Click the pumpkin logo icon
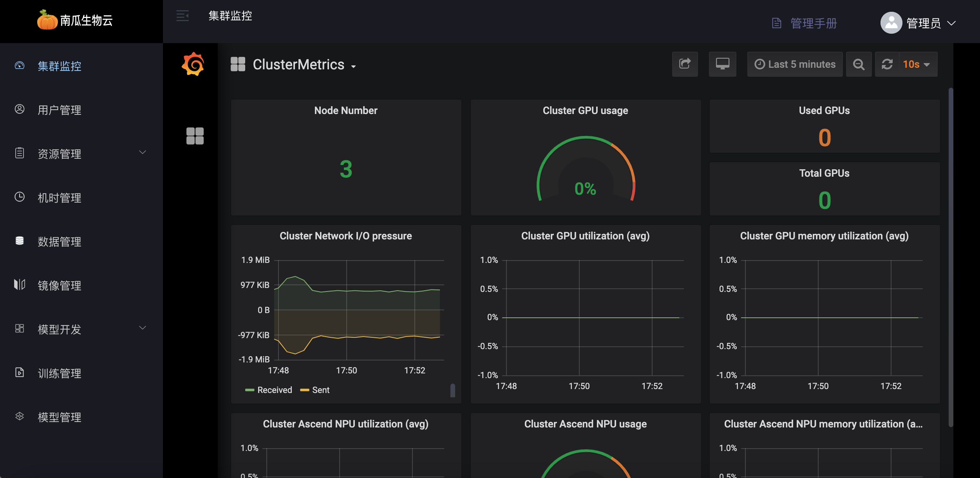The image size is (980, 478). point(47,20)
